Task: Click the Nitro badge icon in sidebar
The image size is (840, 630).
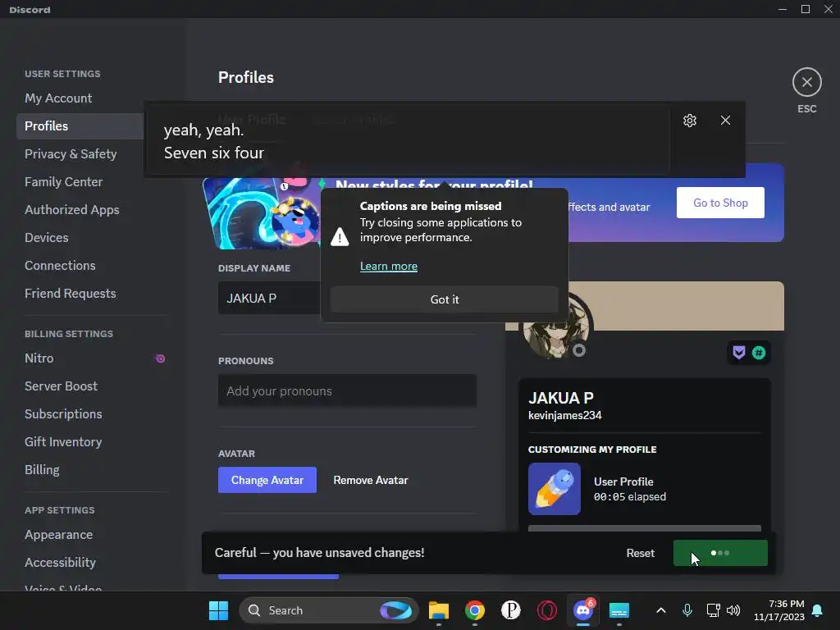Action: [x=160, y=358]
